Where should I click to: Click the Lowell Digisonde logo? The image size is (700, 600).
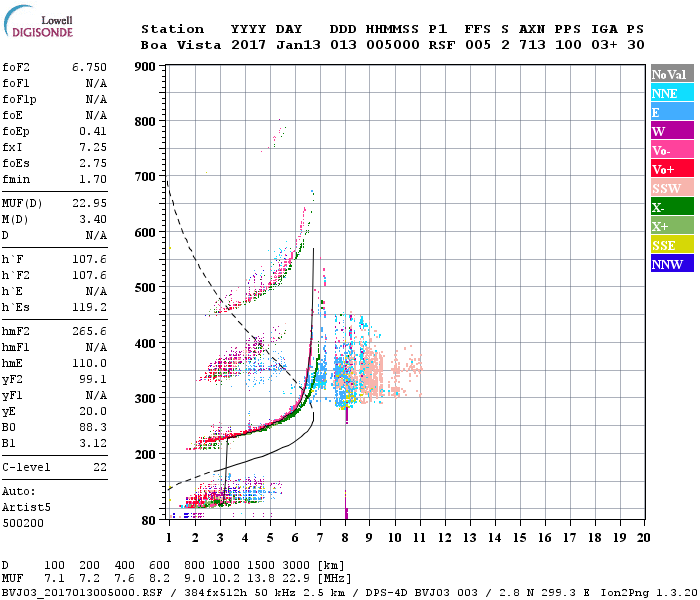38,21
